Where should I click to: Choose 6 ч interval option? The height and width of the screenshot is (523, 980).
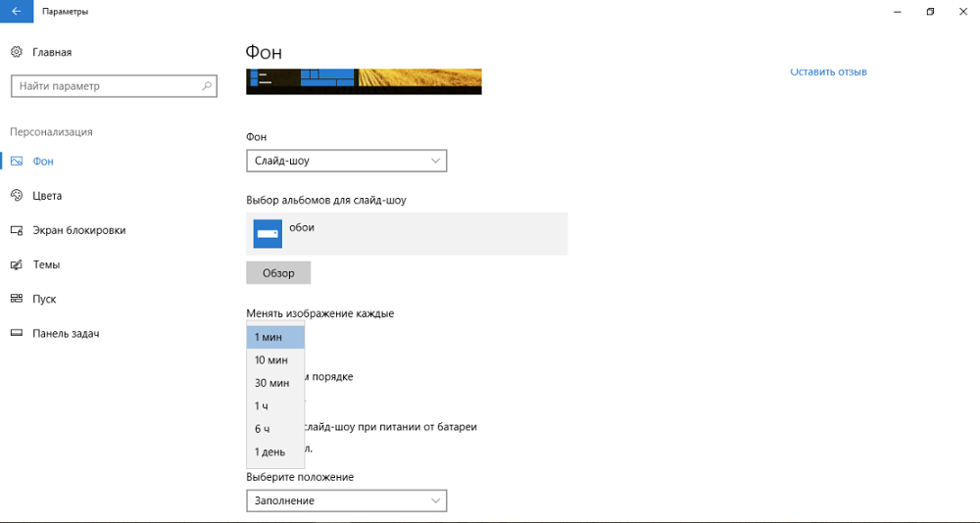tap(275, 429)
